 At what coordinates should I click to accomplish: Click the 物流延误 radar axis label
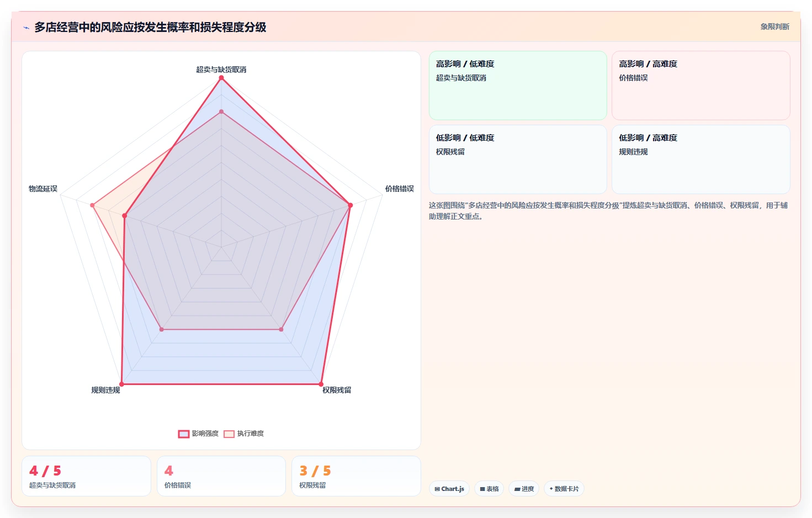tap(43, 189)
